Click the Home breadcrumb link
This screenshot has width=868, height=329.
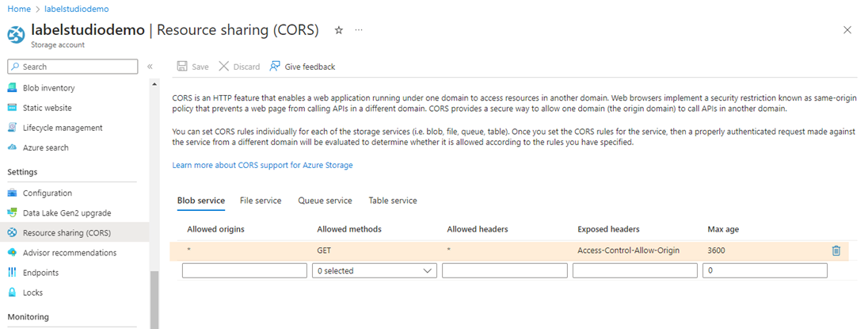click(x=18, y=9)
